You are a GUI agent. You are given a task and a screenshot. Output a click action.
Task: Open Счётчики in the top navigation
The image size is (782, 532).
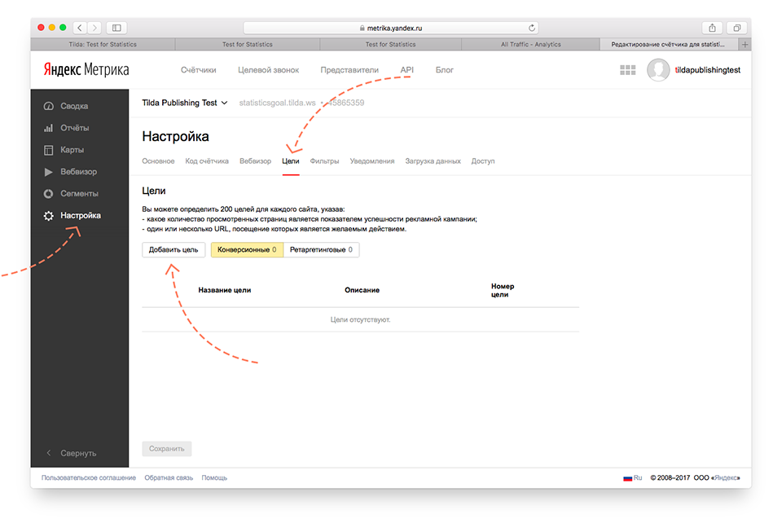tap(199, 70)
